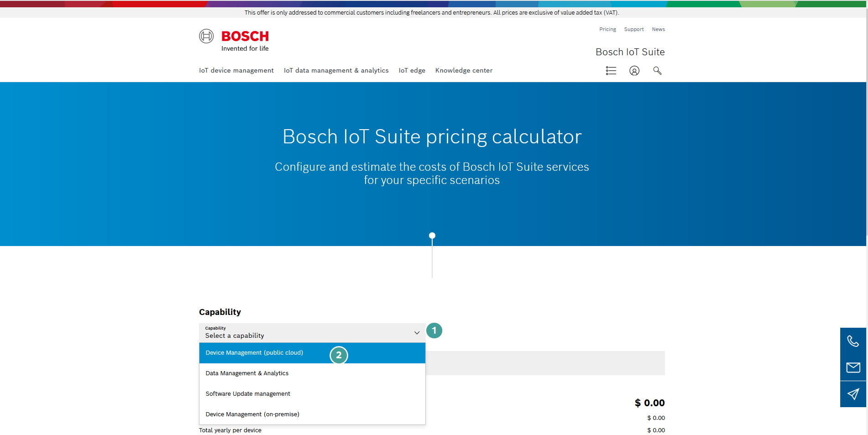Image resolution: width=868 pixels, height=435 pixels.
Task: Click the search magnifier icon
Action: pos(657,71)
